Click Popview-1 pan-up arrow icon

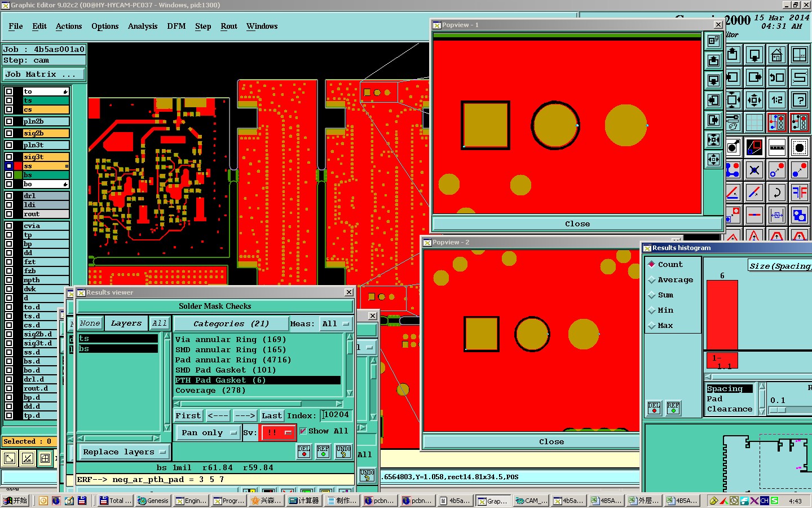(713, 60)
